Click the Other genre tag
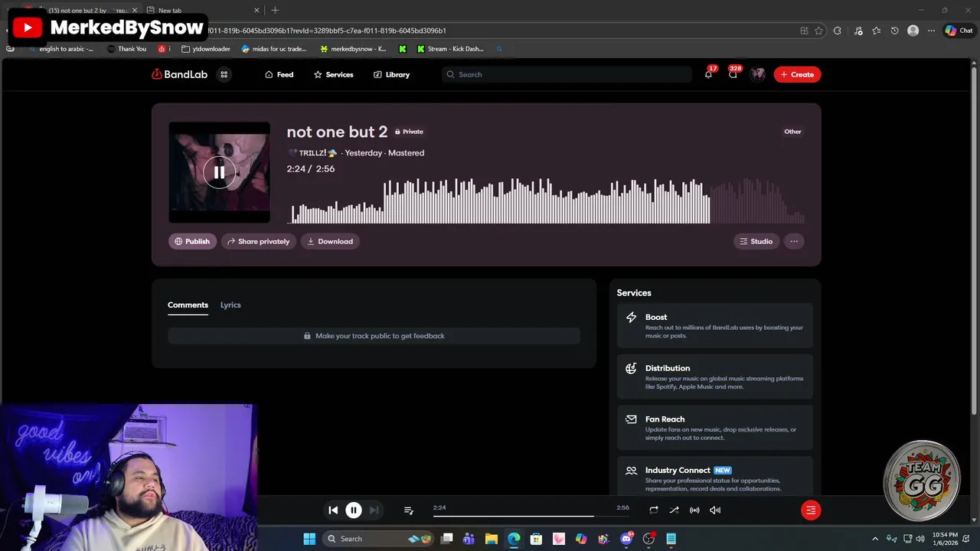This screenshot has width=980, height=551. [792, 132]
